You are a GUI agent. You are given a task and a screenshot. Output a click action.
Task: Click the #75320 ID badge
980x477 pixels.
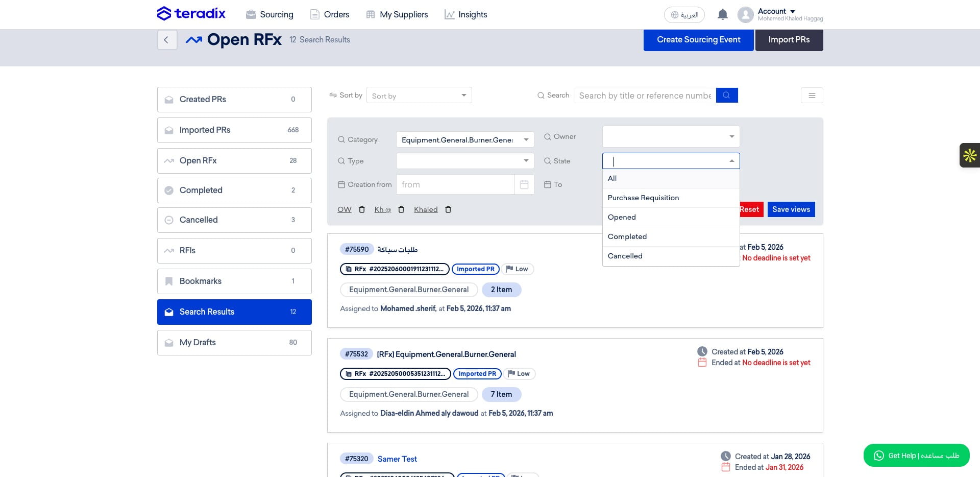pyautogui.click(x=356, y=459)
